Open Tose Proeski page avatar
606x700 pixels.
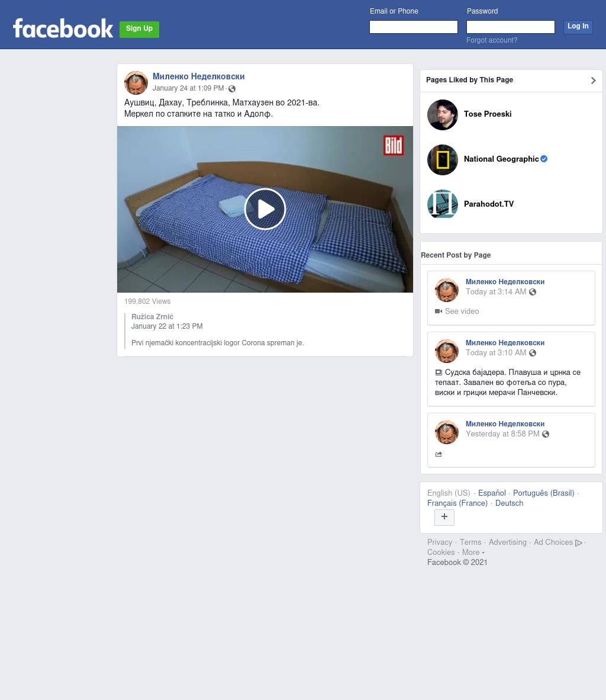[x=443, y=115]
